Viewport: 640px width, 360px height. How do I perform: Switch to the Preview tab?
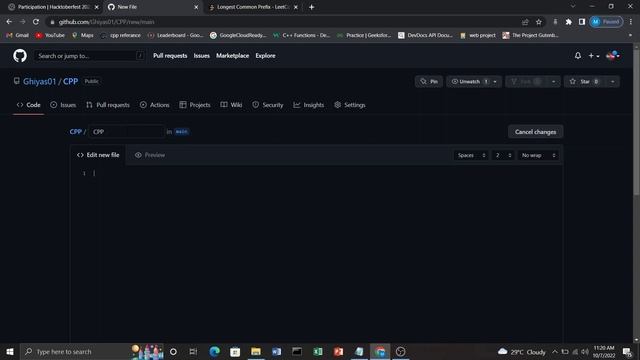pos(150,155)
